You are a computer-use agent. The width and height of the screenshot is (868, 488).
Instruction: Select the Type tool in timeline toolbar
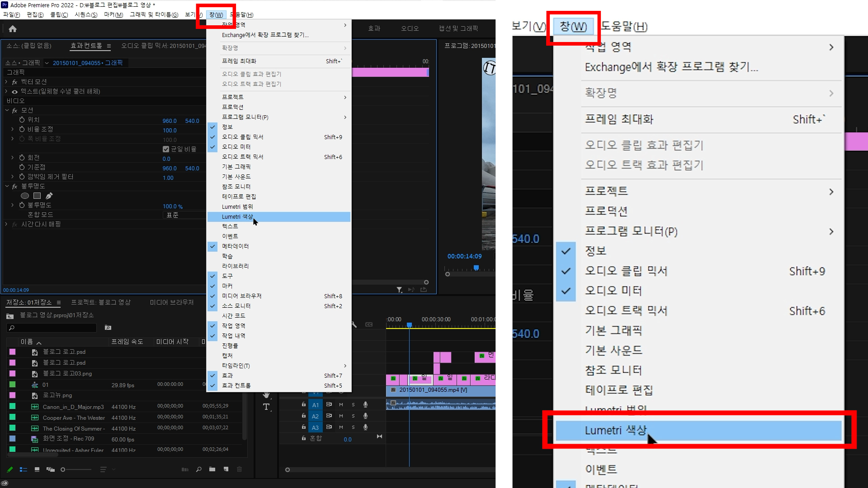267,407
